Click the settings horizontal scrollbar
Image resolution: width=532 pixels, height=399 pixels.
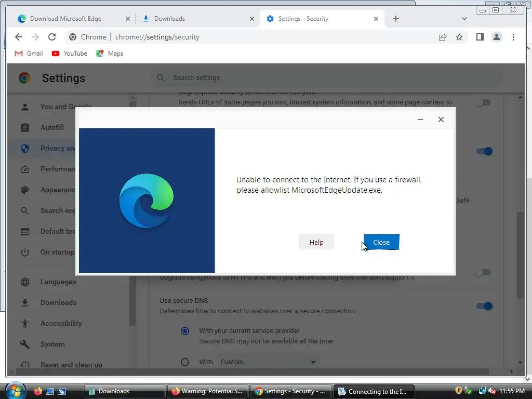tap(253, 371)
